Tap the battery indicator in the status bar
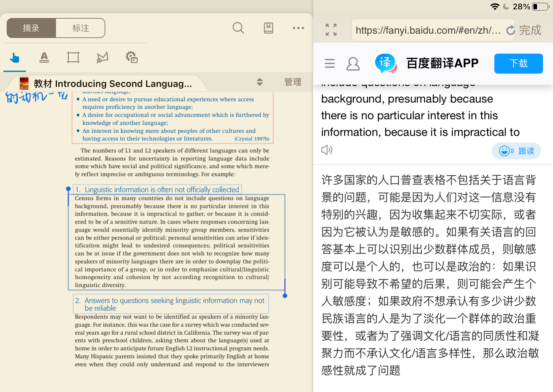This screenshot has width=553, height=392. pos(541,6)
